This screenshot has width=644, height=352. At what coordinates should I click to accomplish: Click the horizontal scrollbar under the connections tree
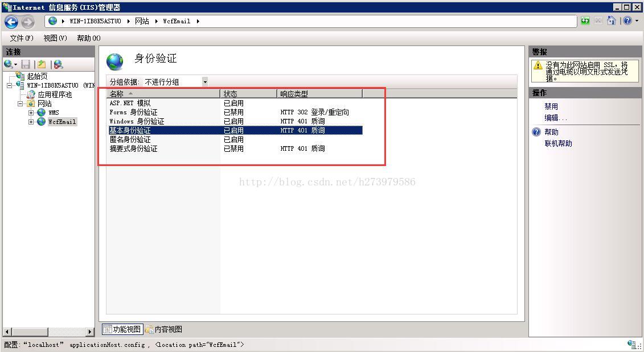pos(28,331)
